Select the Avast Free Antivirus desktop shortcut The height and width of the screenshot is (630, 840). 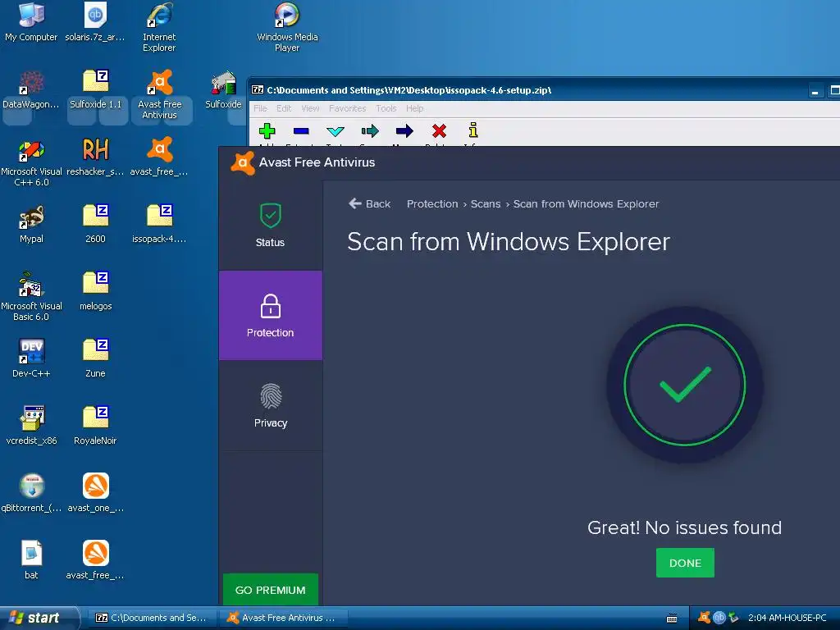pos(159,95)
